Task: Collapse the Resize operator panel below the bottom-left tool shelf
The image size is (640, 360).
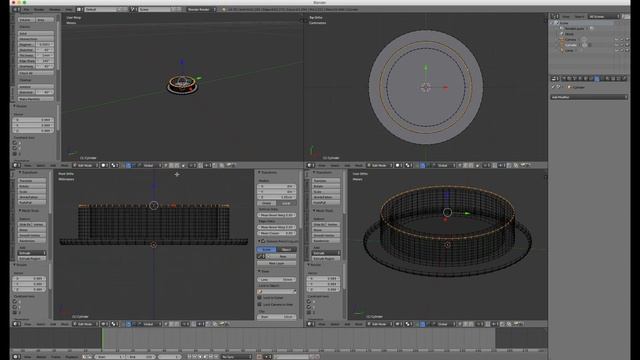Action: (14, 265)
